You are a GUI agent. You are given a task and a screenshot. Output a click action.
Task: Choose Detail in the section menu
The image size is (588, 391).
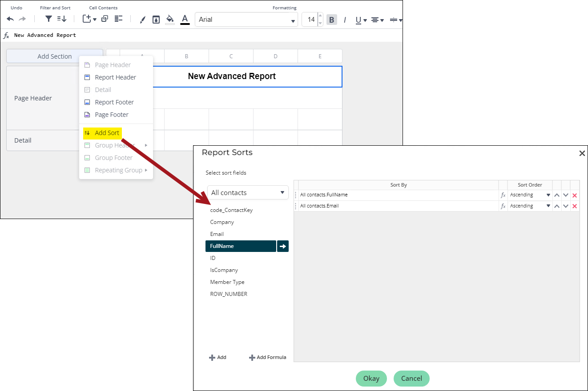pyautogui.click(x=116, y=90)
